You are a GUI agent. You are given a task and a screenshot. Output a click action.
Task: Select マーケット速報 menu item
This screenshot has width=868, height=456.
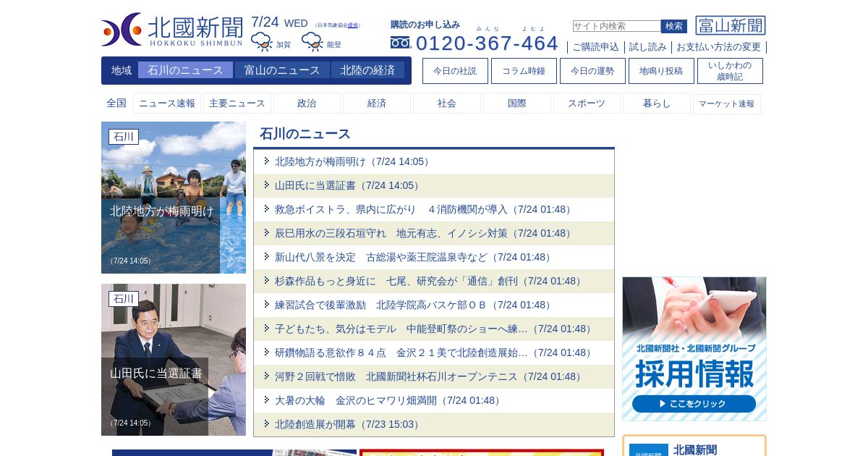[727, 104]
